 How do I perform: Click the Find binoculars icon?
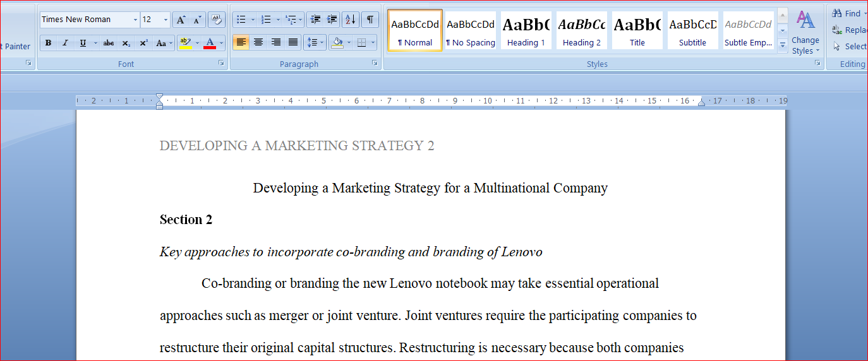click(x=836, y=13)
